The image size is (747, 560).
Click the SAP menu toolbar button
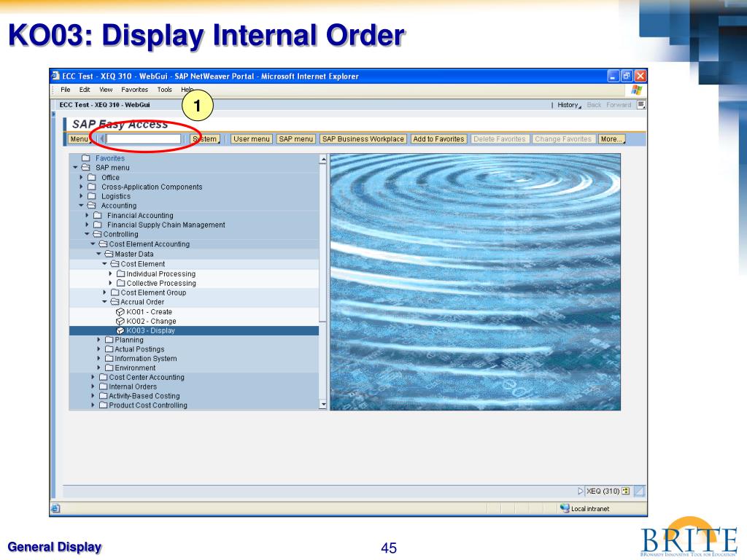pyautogui.click(x=296, y=139)
